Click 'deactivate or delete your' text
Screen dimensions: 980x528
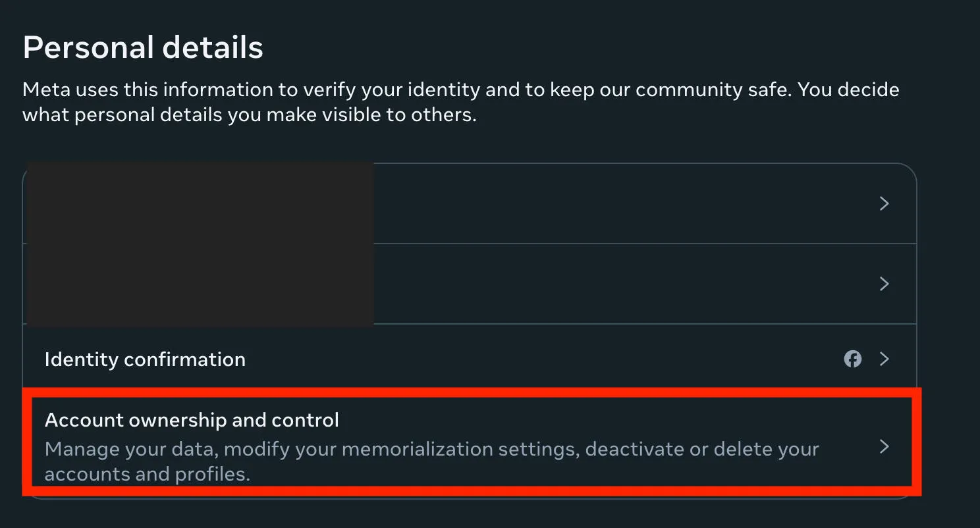702,450
